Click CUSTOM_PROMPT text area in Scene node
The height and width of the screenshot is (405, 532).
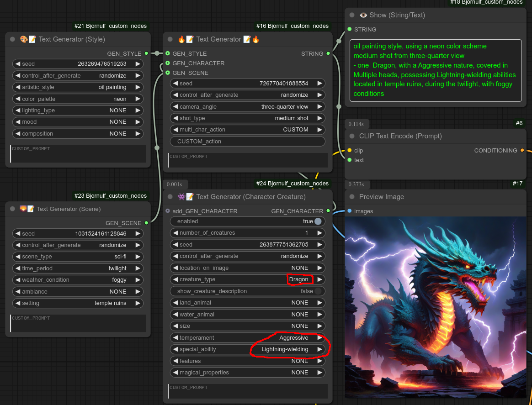pyautogui.click(x=78, y=323)
